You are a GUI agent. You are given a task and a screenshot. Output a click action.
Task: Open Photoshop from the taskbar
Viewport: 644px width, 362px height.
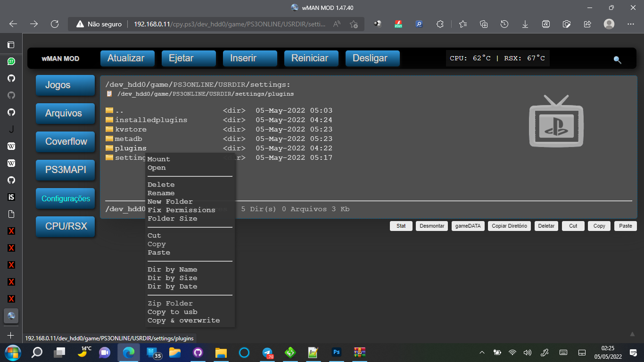click(336, 352)
